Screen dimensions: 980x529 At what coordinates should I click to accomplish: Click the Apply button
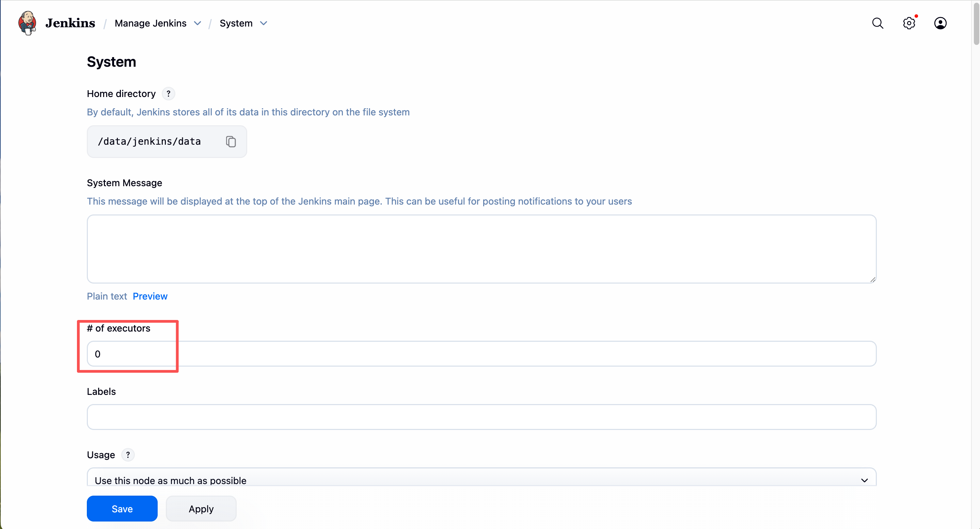click(x=201, y=509)
